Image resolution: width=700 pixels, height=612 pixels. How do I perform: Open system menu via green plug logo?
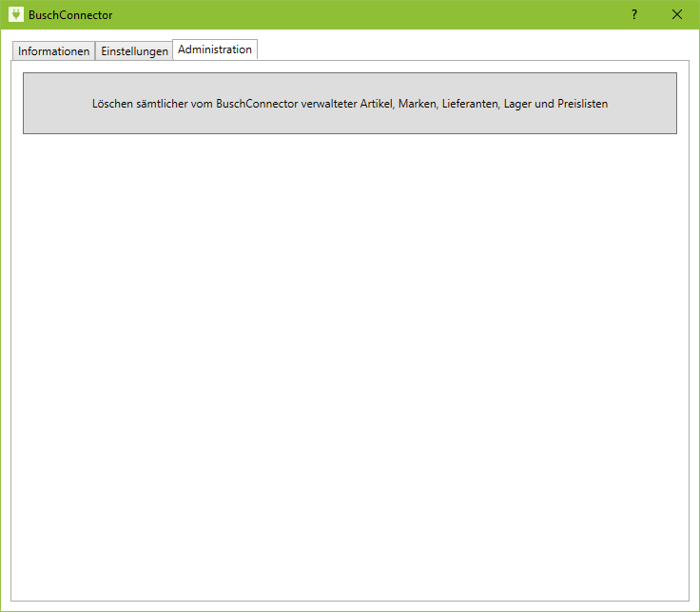tap(15, 14)
